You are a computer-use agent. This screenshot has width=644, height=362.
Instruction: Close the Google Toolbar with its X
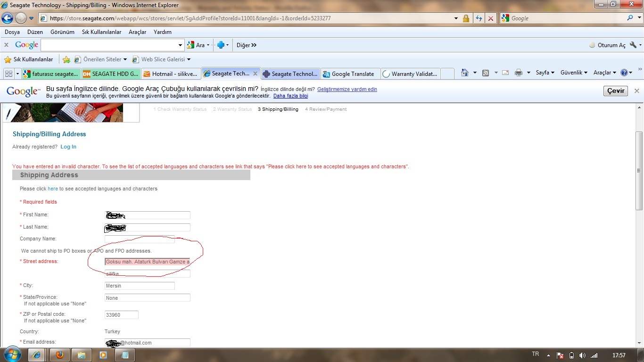point(6,45)
